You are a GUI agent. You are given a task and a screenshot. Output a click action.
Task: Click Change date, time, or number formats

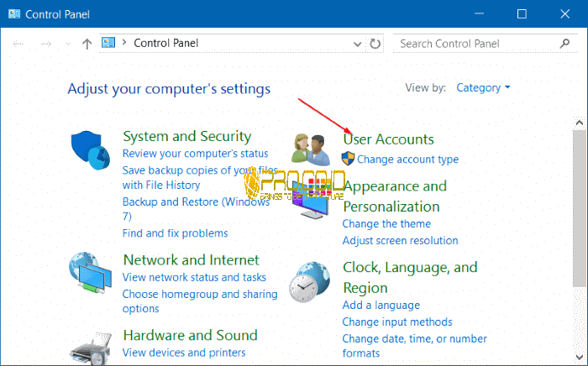[x=414, y=346]
